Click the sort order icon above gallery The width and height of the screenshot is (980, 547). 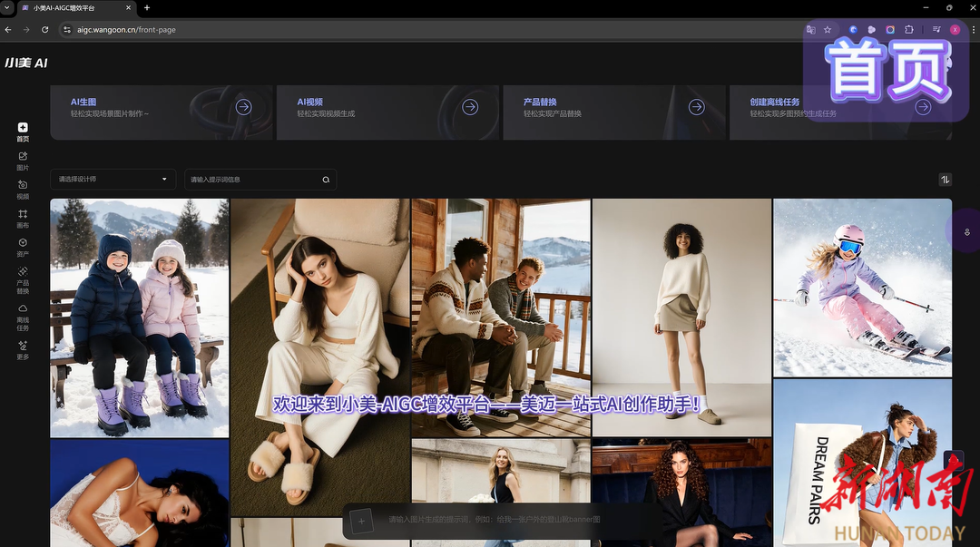945,180
